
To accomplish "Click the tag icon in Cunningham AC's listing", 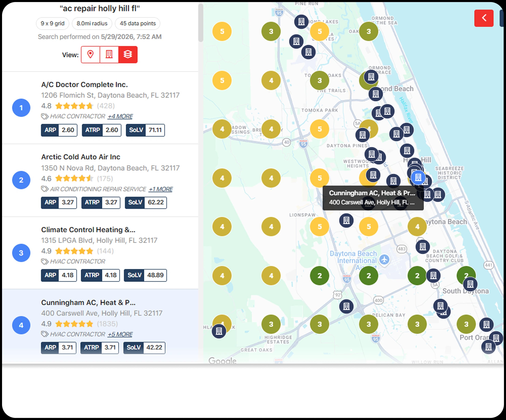I will point(45,334).
